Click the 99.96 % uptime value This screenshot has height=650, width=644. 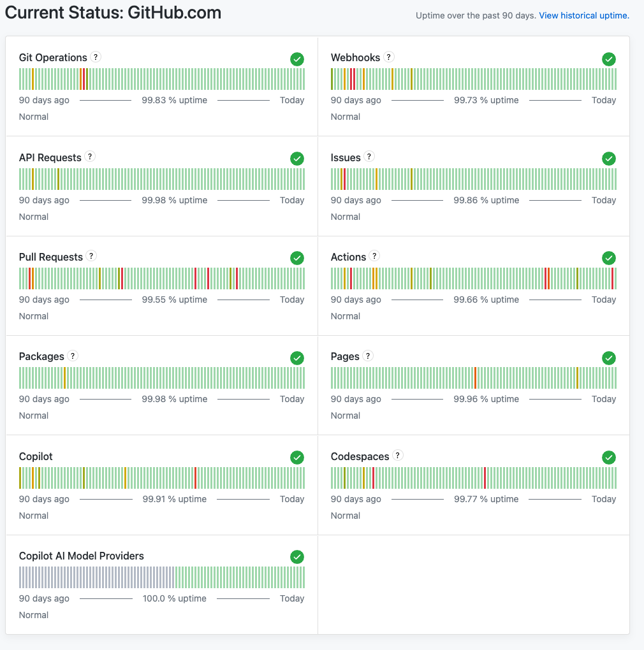tap(487, 399)
